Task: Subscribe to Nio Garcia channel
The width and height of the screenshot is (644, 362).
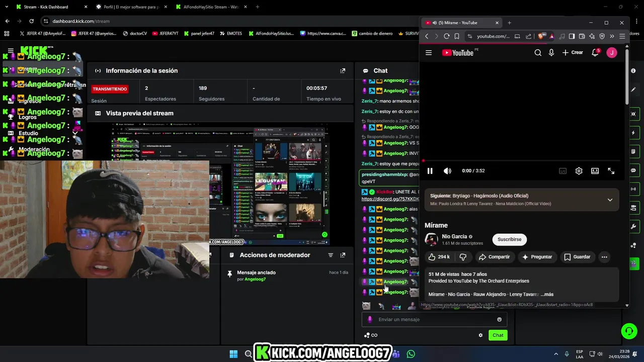Action: click(509, 239)
